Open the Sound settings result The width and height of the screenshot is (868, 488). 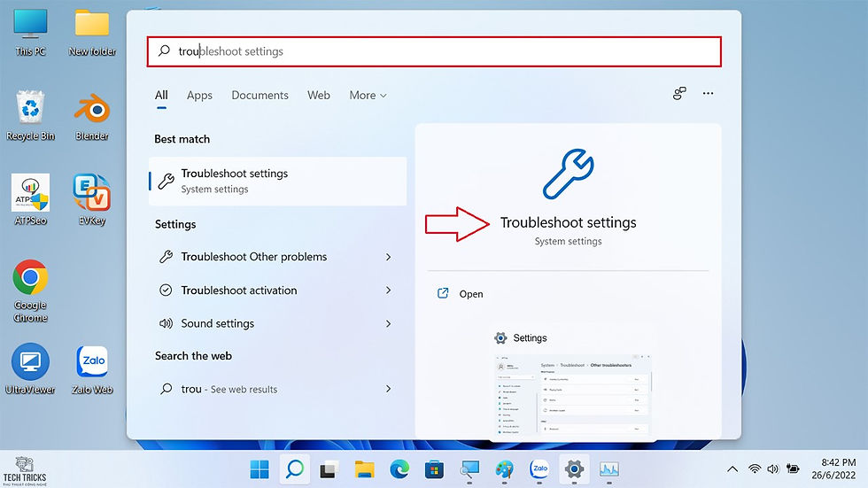(277, 323)
